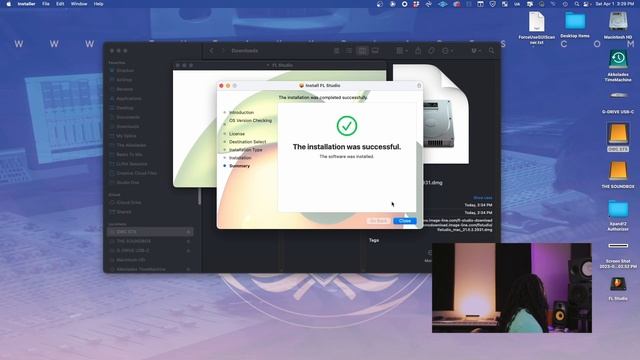Open the Apple menu
Viewport: 640px width, 360px height.
[9, 4]
